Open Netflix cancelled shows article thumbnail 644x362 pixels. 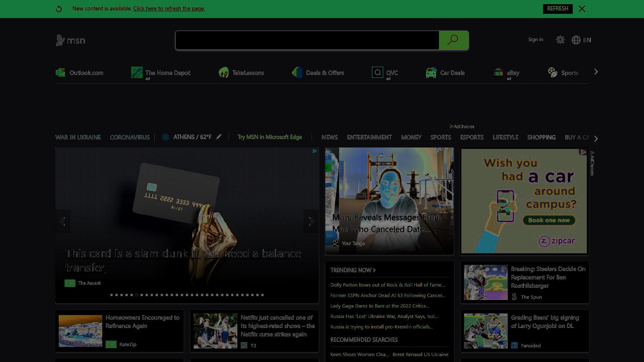(216, 331)
